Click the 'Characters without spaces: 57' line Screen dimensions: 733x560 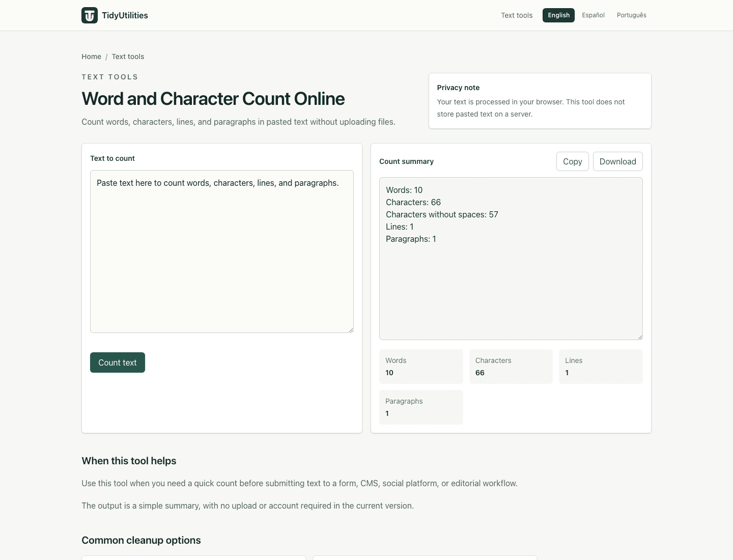[442, 214]
